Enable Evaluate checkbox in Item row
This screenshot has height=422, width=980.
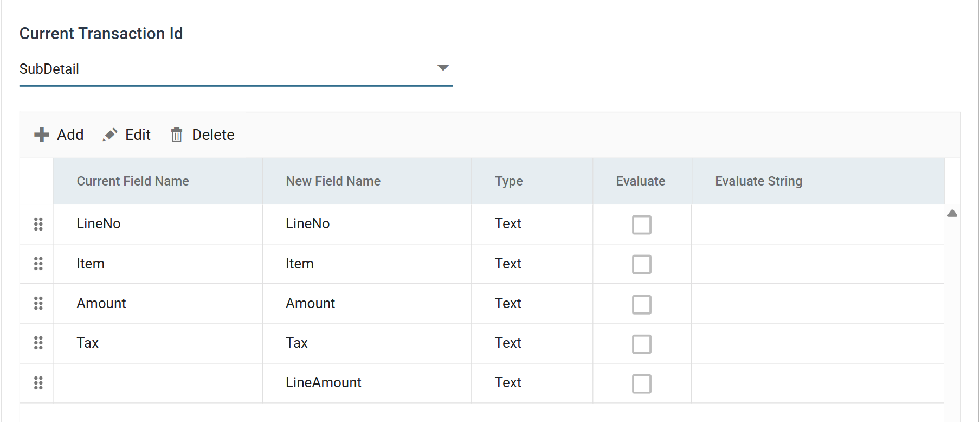[642, 264]
